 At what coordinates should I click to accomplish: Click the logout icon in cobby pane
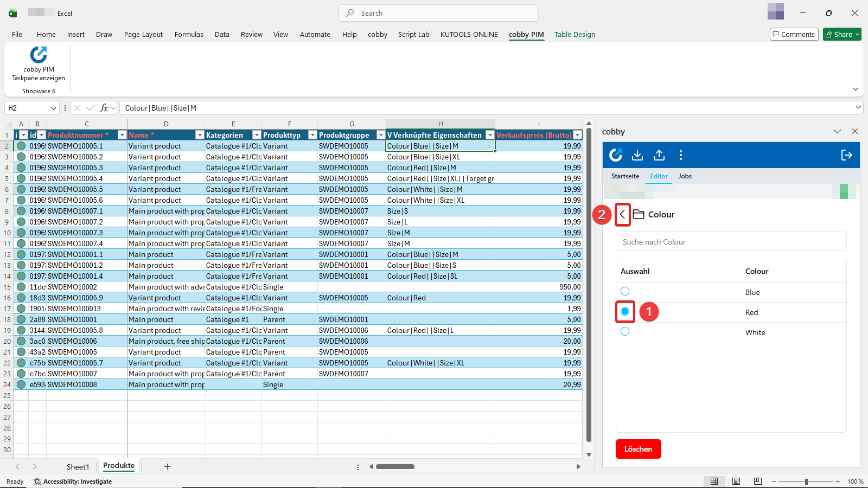click(846, 156)
